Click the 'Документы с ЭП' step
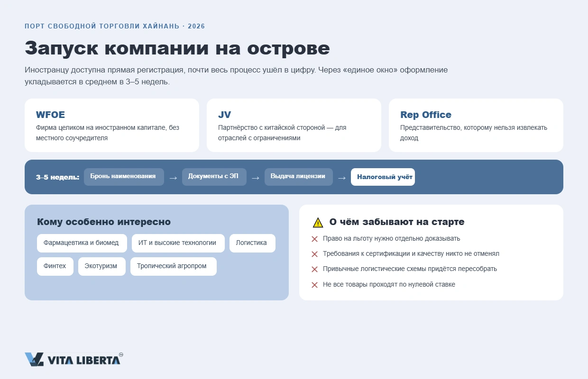This screenshot has width=588, height=379. pos(214,177)
